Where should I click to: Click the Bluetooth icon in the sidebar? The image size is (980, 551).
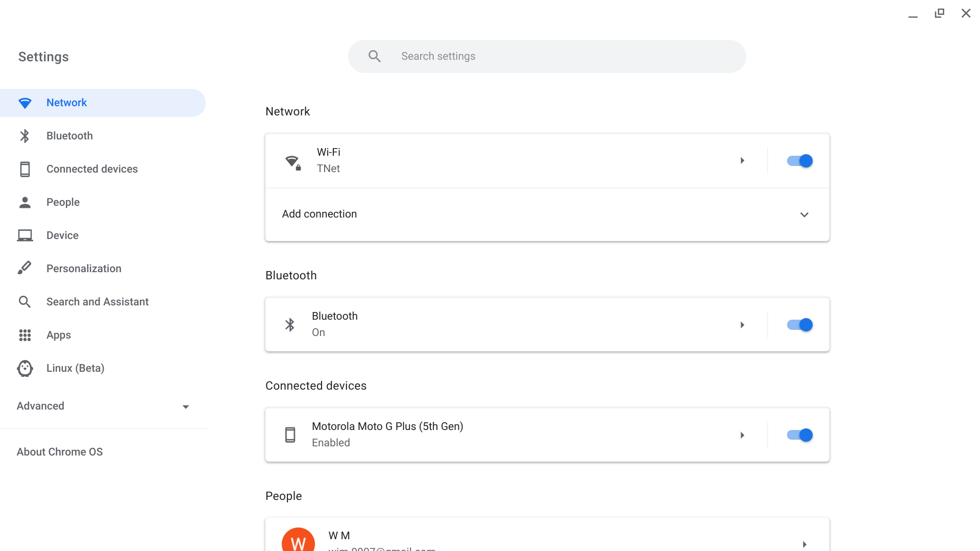[24, 136]
